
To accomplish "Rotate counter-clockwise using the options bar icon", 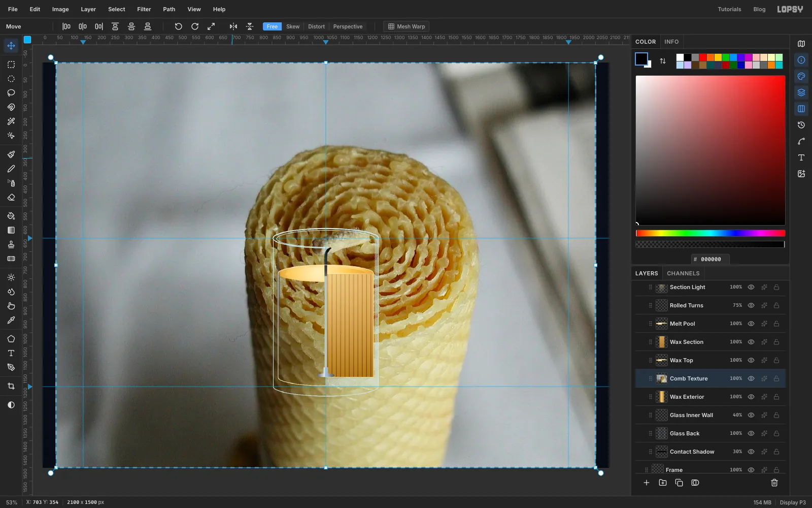I will point(178,26).
